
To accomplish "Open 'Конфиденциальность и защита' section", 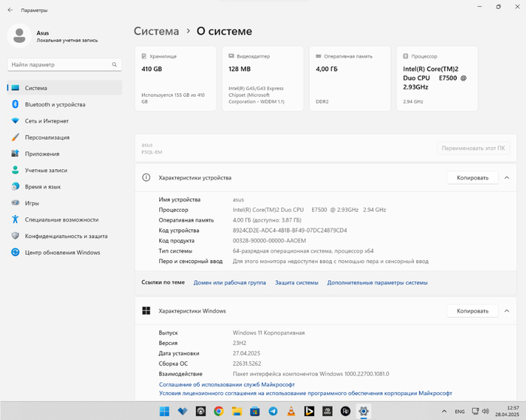I will (65, 236).
